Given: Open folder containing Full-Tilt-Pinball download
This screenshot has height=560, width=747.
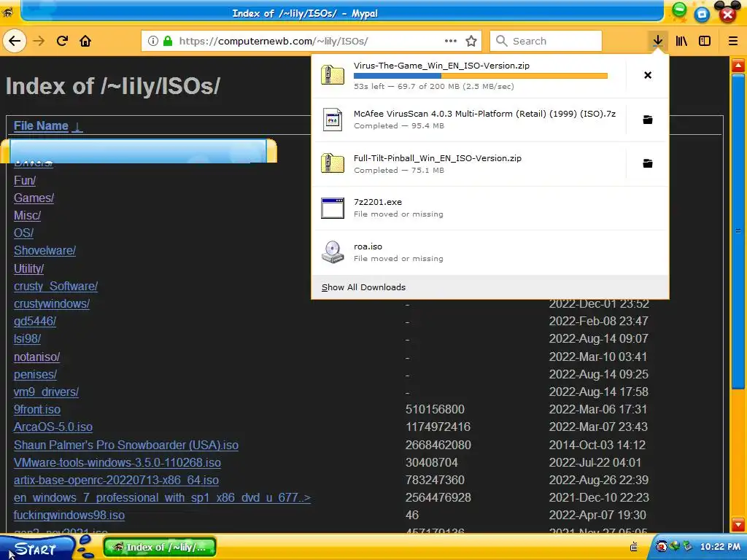Looking at the screenshot, I should point(648,164).
